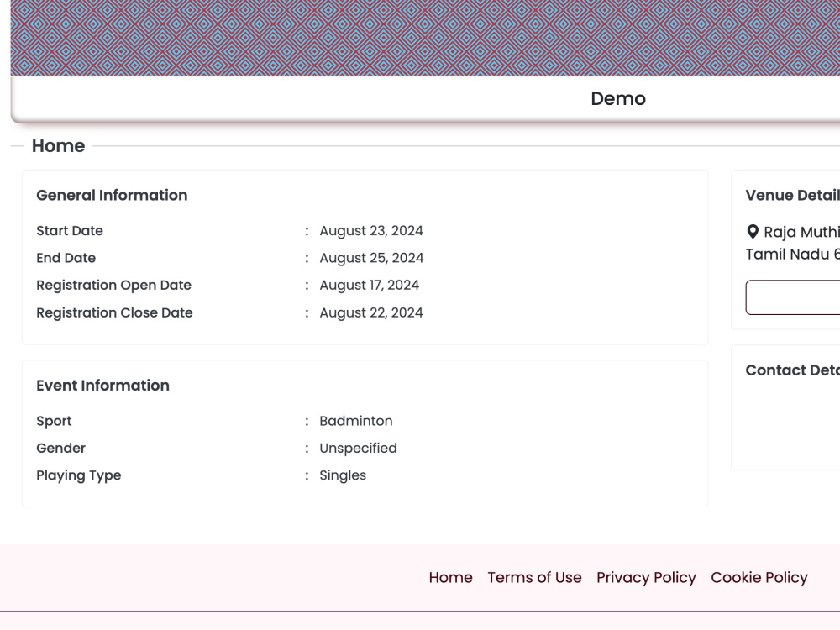Open the Terms of Use link
840x630 pixels.
pyautogui.click(x=534, y=578)
